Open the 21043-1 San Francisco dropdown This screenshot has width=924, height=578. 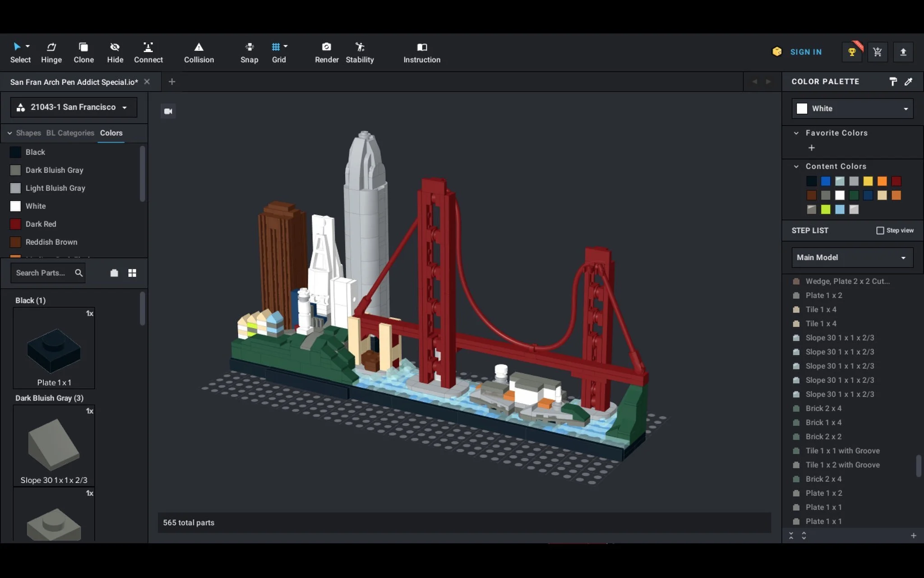pos(74,107)
